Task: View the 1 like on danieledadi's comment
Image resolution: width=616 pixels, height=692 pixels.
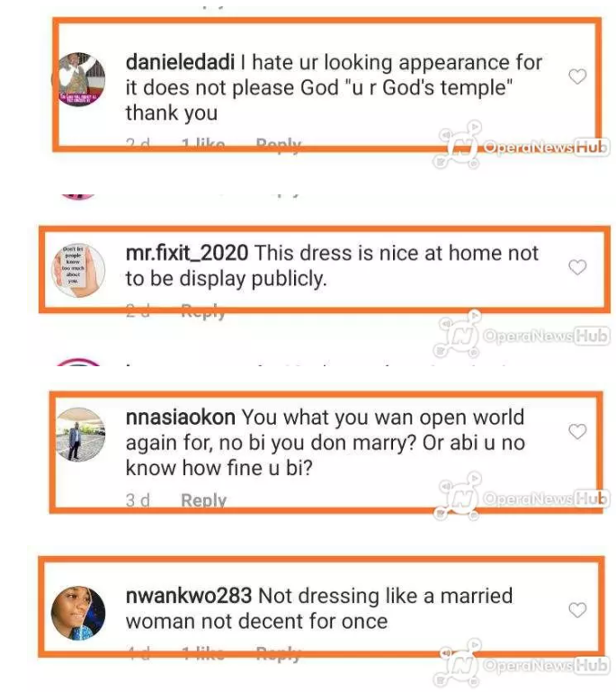Action: tap(203, 144)
